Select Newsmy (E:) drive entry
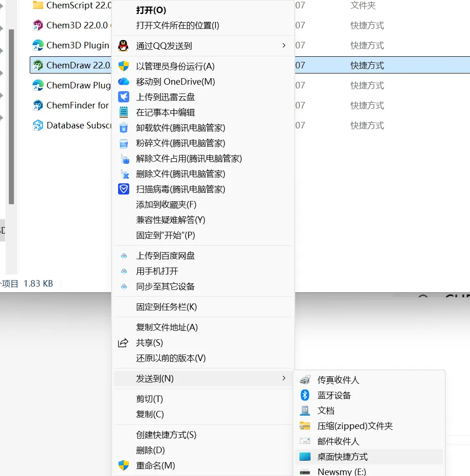Image resolution: width=470 pixels, height=476 pixels. coord(342,471)
